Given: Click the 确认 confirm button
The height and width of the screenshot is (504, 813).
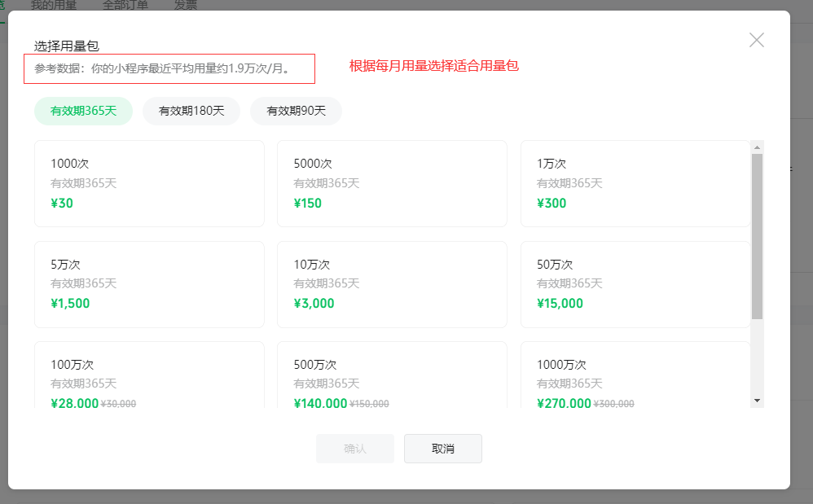Looking at the screenshot, I should coord(355,449).
